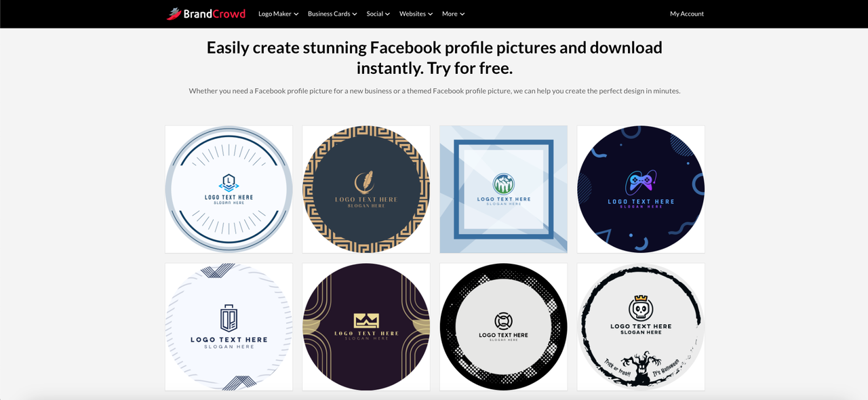Open the gold Greek key pattern template
Screen dimensions: 868x400
click(366, 189)
